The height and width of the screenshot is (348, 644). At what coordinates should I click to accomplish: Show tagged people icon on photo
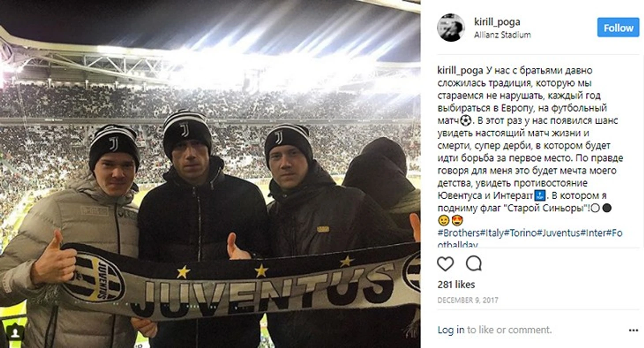point(15,332)
